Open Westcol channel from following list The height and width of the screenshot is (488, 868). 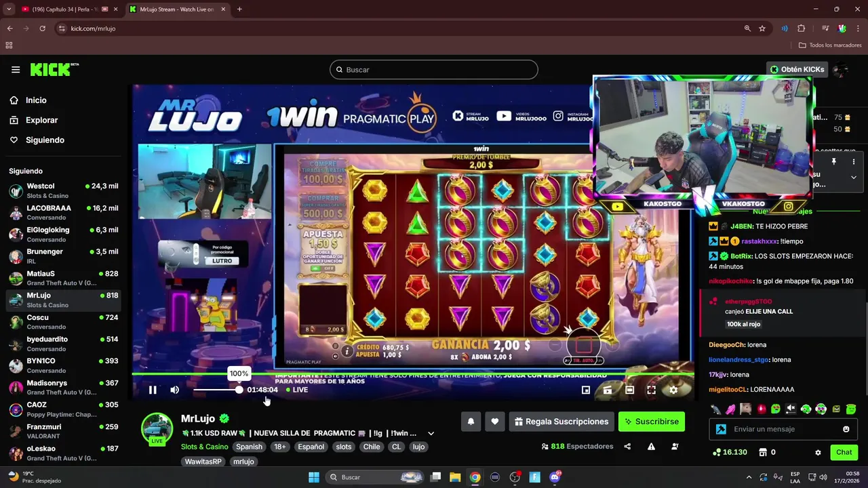coord(63,190)
